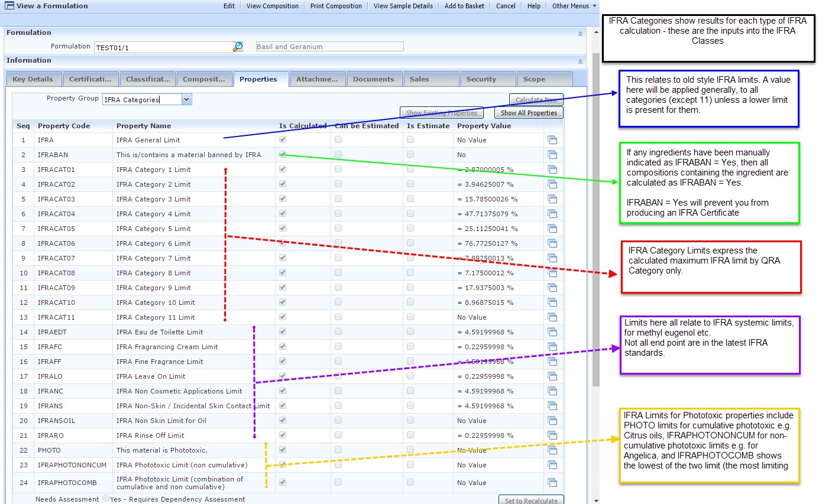Click the window icon on IFRA Category 11 Limit row
This screenshot has width=835, height=504.
tap(553, 317)
